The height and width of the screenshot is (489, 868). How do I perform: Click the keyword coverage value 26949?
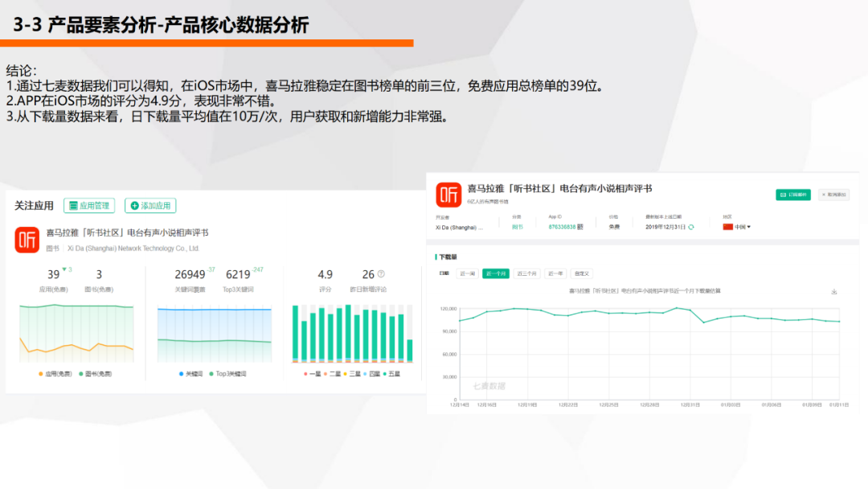pos(190,275)
